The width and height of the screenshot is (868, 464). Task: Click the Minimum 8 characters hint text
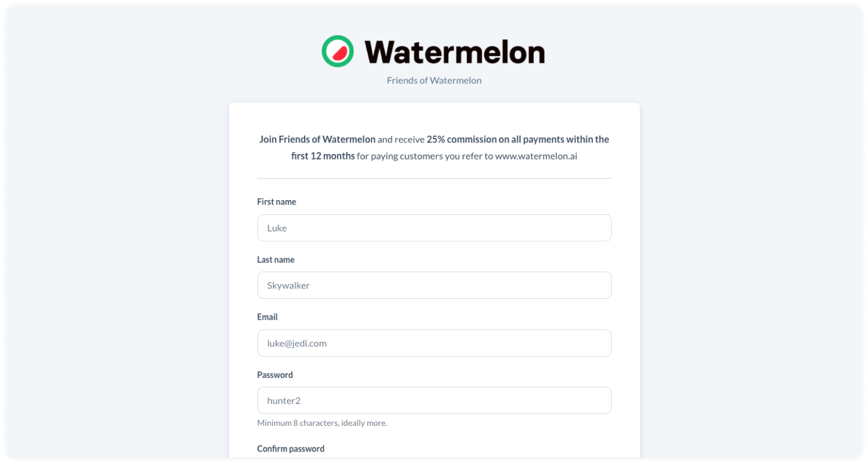pos(322,423)
